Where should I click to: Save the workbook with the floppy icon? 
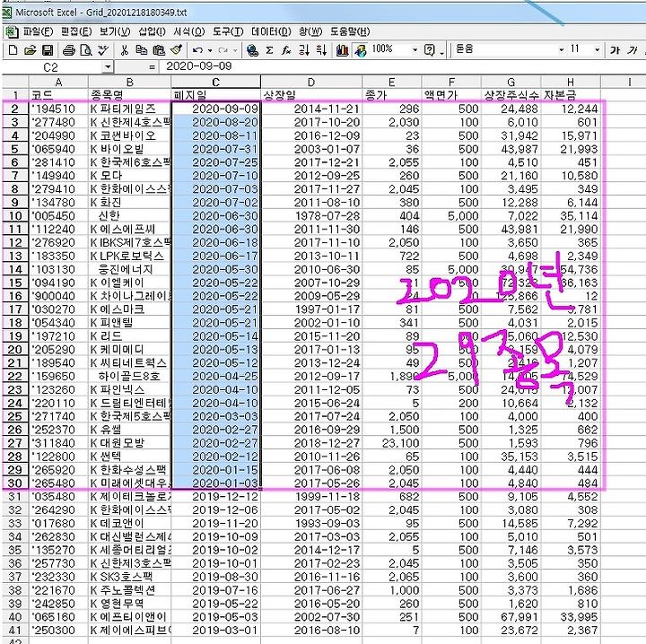click(48, 50)
